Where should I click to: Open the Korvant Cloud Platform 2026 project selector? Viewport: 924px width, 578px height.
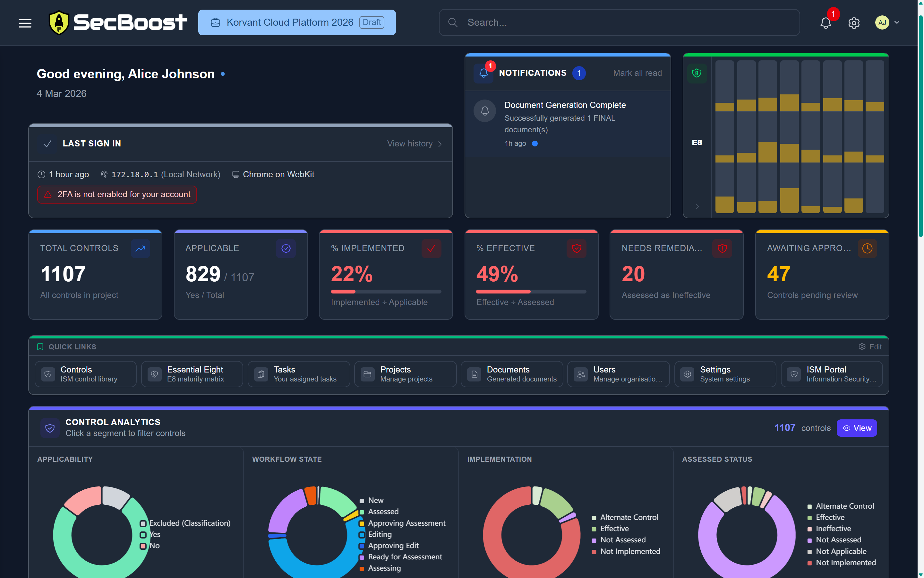(x=297, y=22)
